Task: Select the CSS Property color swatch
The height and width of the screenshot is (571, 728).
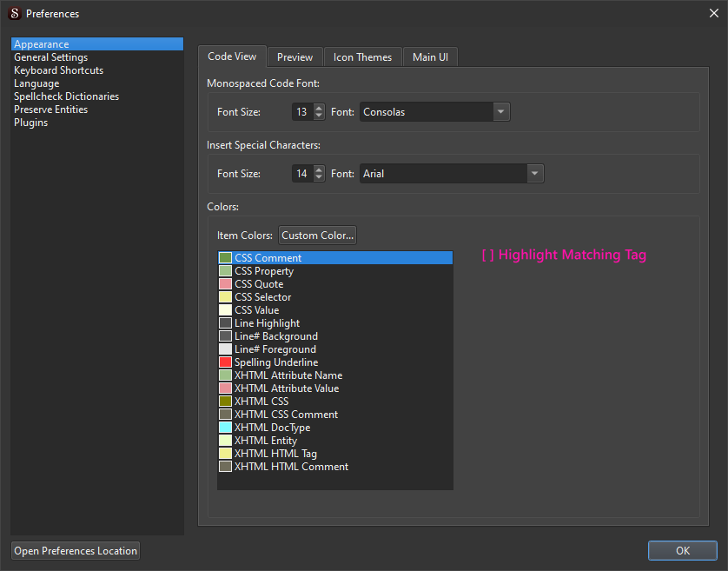Action: (x=225, y=271)
